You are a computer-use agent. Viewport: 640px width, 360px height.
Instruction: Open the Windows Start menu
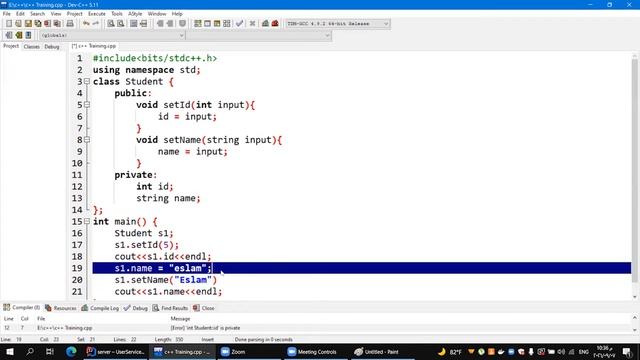coord(10,351)
